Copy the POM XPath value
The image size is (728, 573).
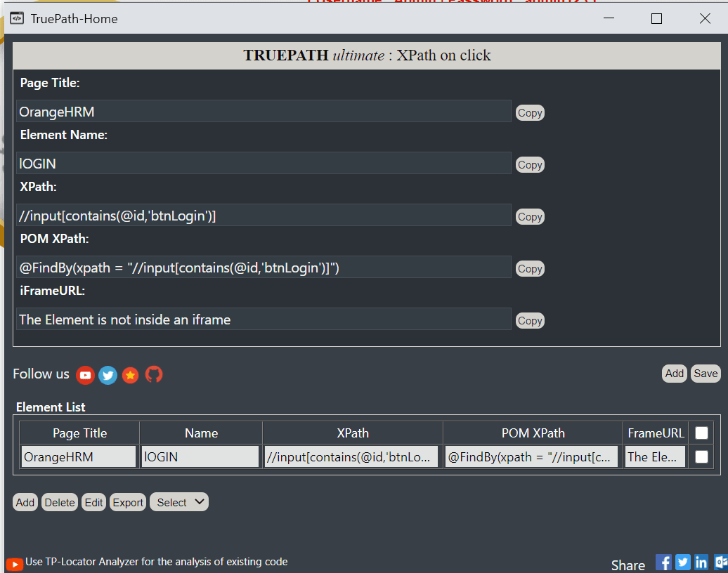coord(530,269)
